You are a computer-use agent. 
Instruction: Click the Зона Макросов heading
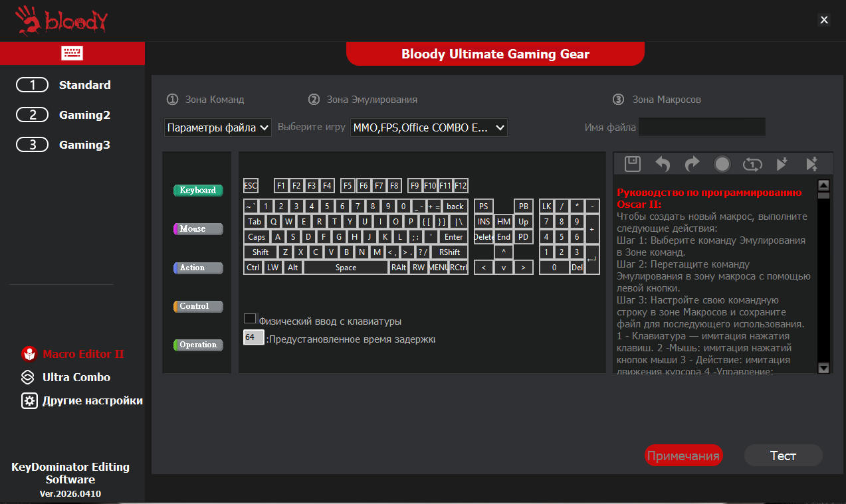[x=667, y=100]
